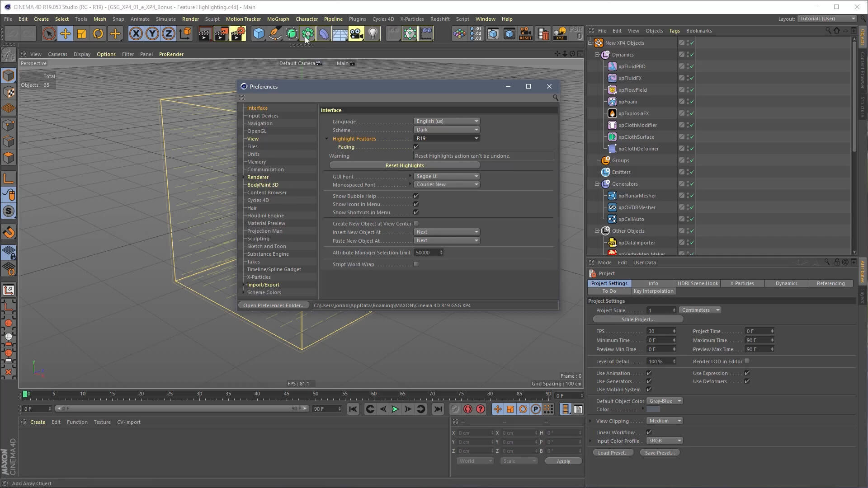Viewport: 868px width, 488px height.
Task: Click the Default Object Color swatch
Action: 653,409
